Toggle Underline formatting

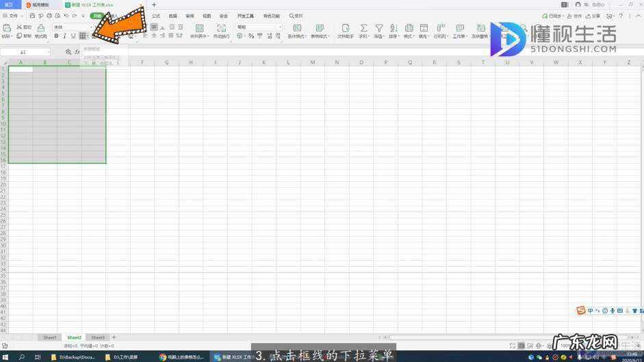tap(73, 36)
